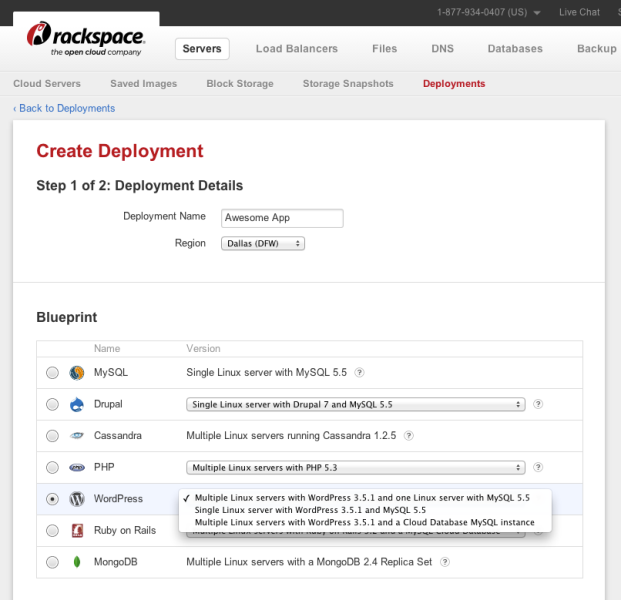Go to Deployments subtab
The image size is (621, 600).
click(454, 84)
